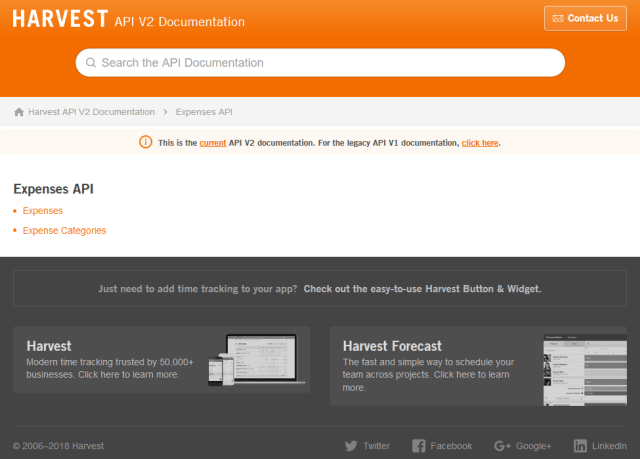The image size is (640, 459).
Task: Click the magnifying glass search icon
Action: 91,62
